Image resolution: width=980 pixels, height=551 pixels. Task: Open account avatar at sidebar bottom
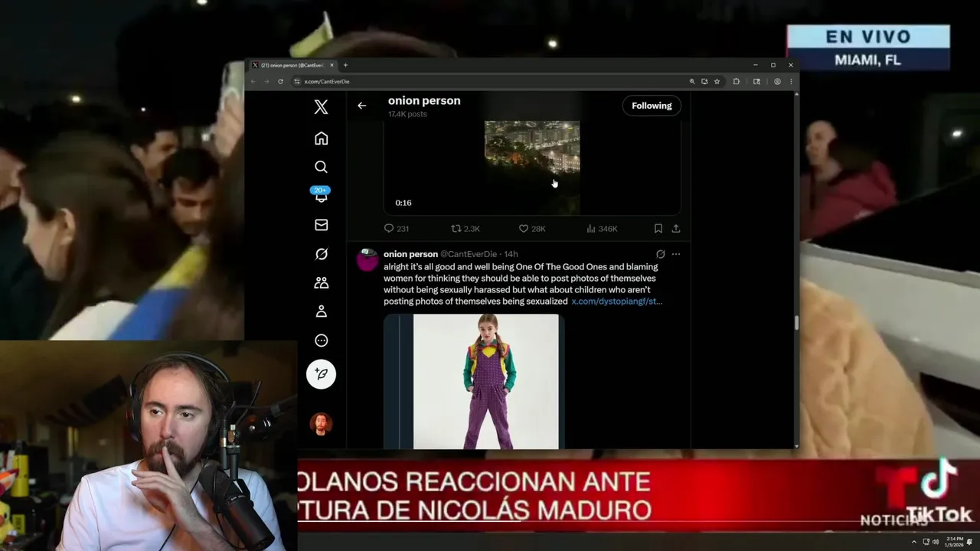point(321,423)
